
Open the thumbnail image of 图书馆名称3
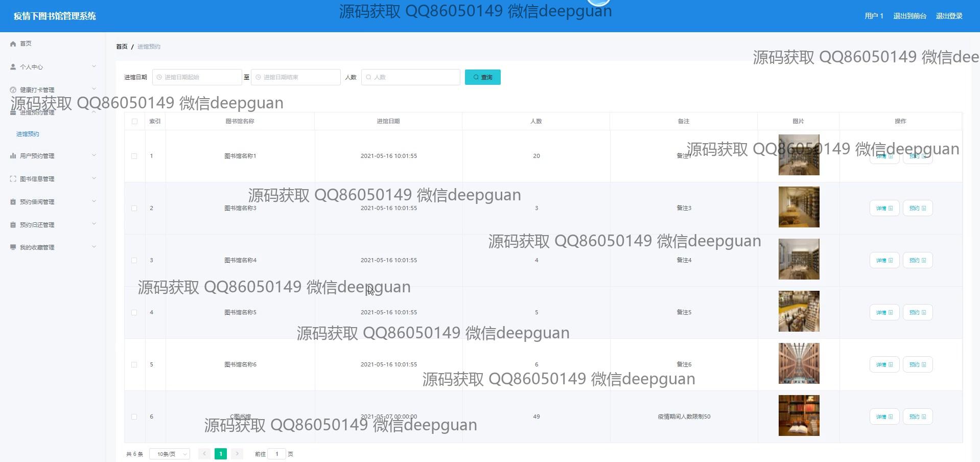799,207
